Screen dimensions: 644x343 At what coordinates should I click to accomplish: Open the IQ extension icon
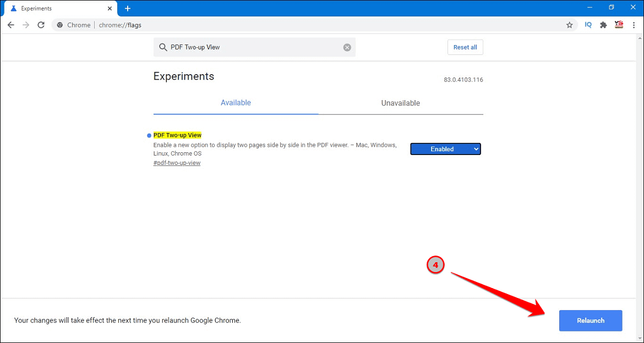tap(588, 25)
